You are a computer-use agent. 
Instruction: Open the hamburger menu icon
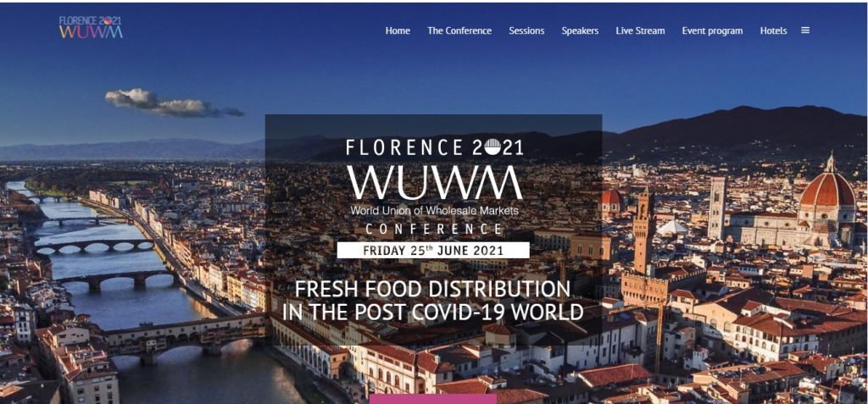coord(805,30)
